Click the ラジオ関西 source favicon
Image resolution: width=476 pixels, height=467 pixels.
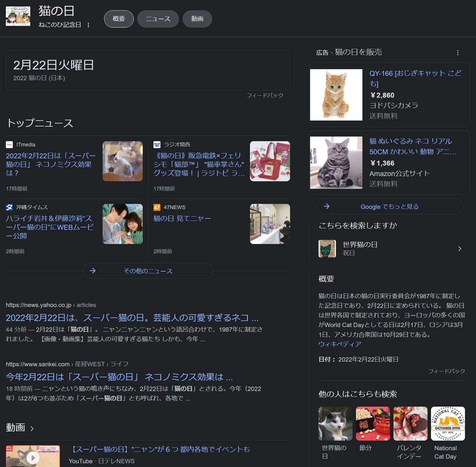pos(157,145)
